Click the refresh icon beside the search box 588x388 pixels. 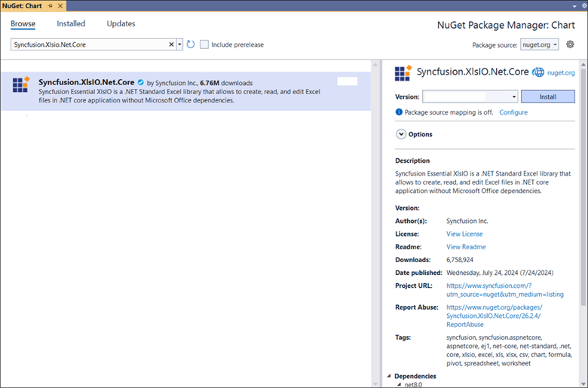coord(191,45)
